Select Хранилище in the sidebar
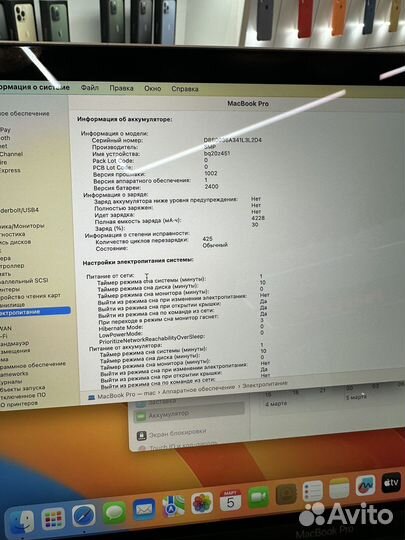This screenshot has width=405, height=540. click(12, 304)
